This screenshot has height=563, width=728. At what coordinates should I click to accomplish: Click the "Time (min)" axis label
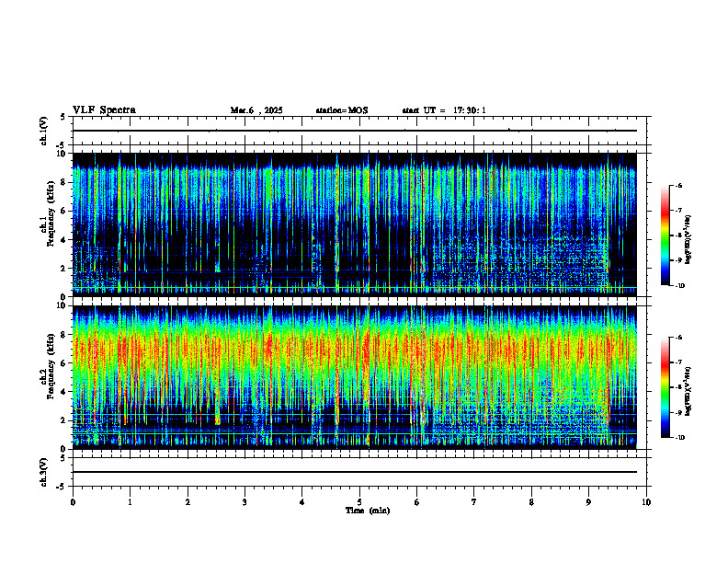368,511
